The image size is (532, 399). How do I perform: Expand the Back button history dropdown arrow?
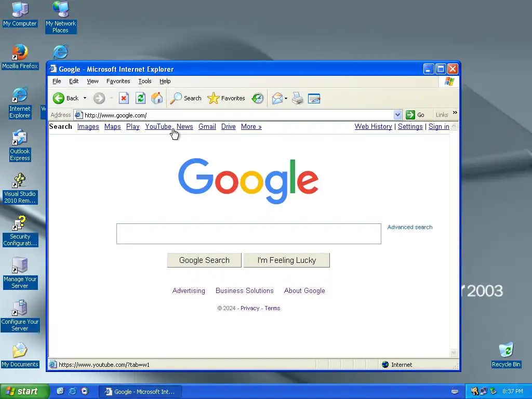tap(85, 98)
